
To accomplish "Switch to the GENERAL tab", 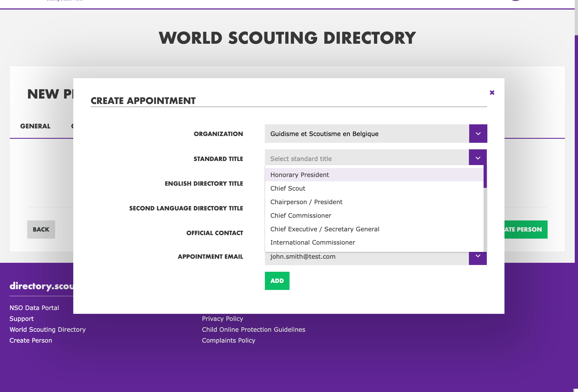I will pos(35,126).
